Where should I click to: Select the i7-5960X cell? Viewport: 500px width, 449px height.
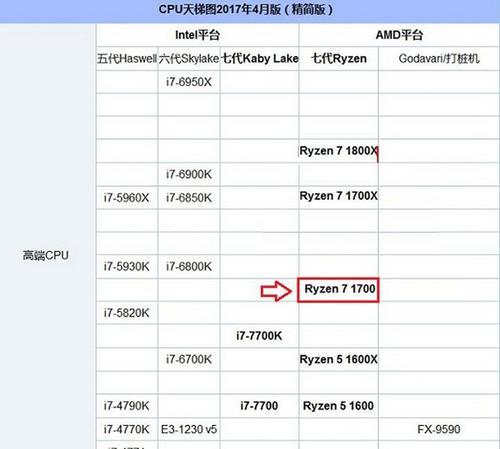[126, 198]
